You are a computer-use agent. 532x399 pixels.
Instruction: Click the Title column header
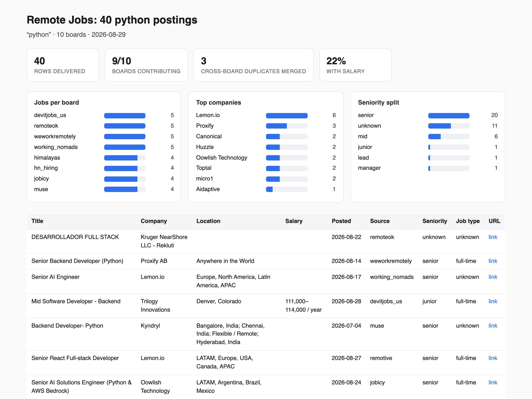[x=37, y=221]
